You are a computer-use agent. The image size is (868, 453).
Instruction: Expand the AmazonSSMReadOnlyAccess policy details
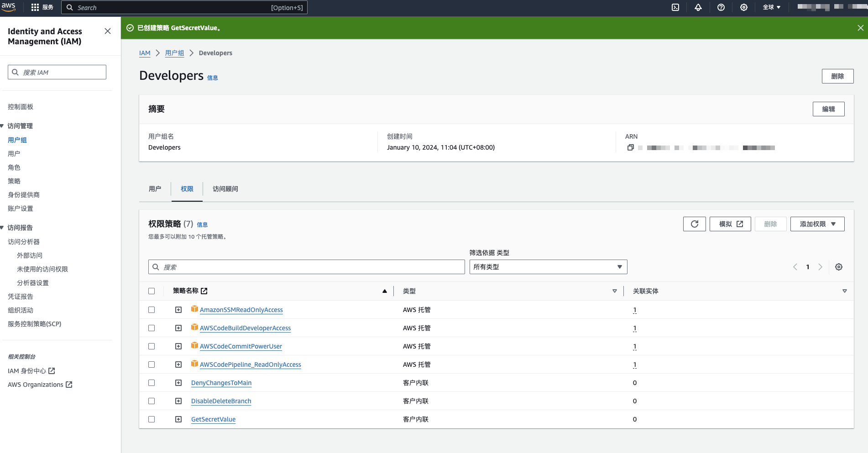pos(178,310)
